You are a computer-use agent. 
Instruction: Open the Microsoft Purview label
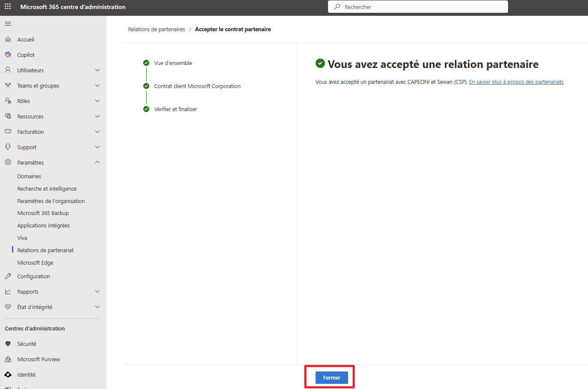[x=38, y=359]
